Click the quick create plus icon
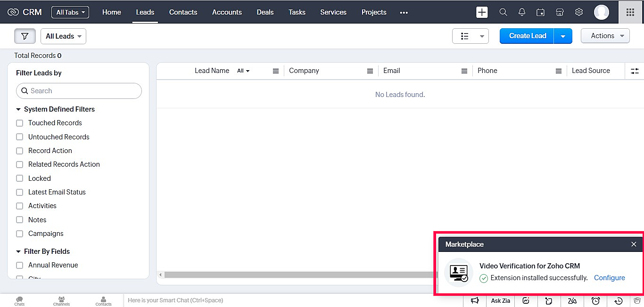 click(482, 12)
